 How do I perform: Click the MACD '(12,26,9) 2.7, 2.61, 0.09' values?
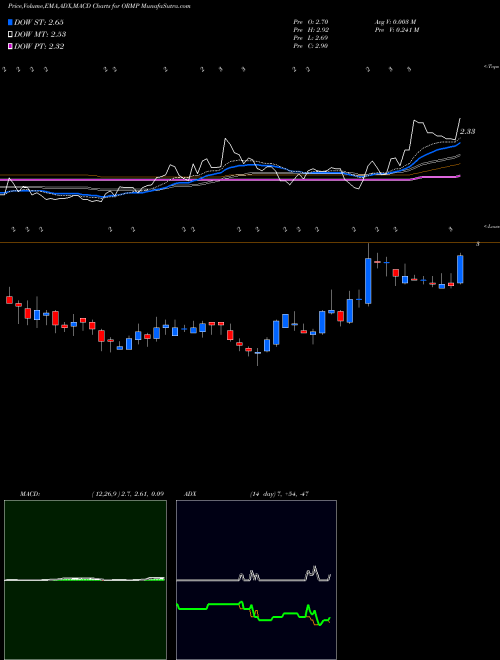[128, 494]
